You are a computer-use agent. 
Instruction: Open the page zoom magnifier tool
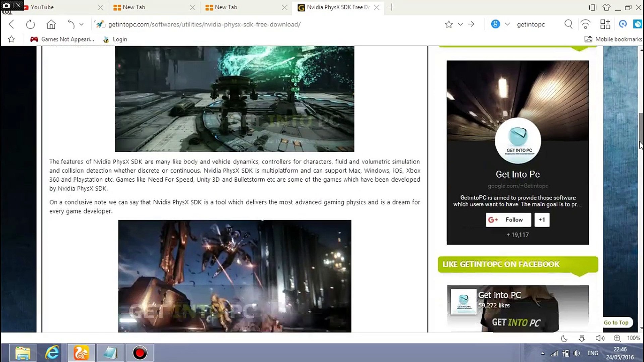[x=617, y=338]
